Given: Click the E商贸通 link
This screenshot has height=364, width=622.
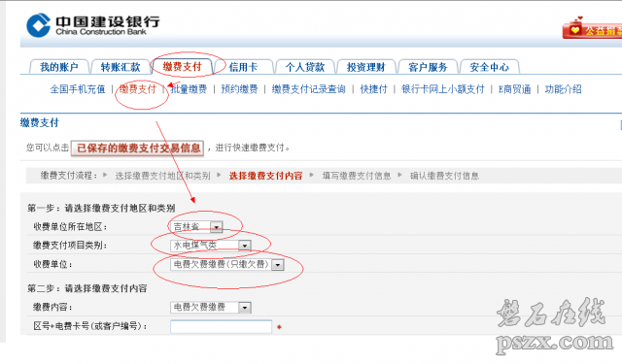Looking at the screenshot, I should pos(514,89).
